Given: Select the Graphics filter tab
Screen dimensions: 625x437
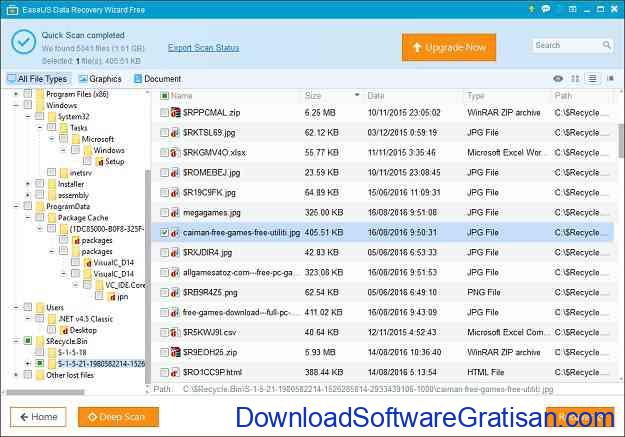Looking at the screenshot, I should click(x=100, y=79).
